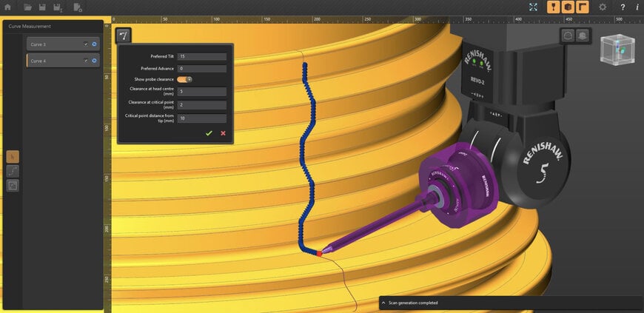Click the Curve Measurement panel title
This screenshot has width=644, height=313.
click(30, 27)
